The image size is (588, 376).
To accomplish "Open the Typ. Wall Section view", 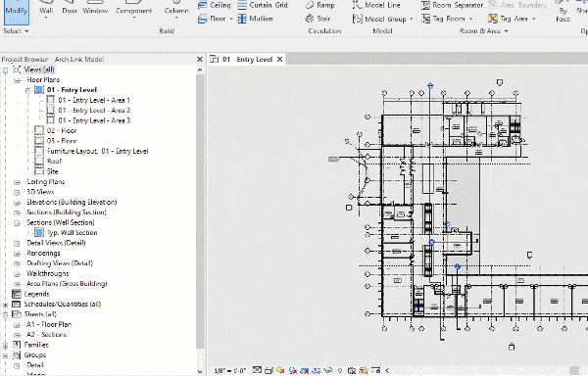I will [x=72, y=233].
